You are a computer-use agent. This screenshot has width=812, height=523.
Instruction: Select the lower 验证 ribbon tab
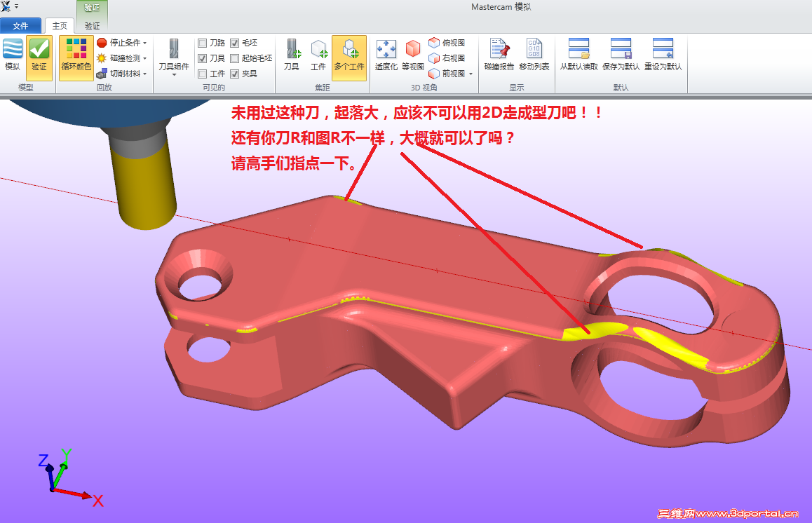coord(92,26)
